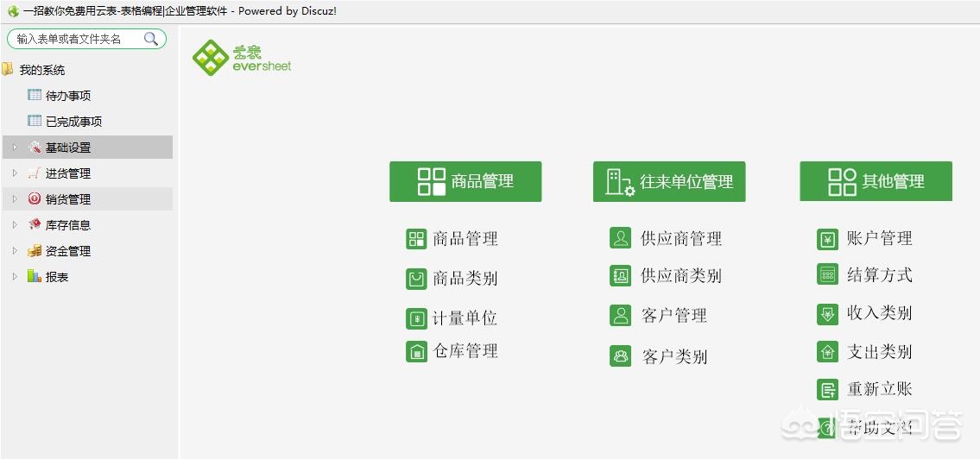
Task: Select 库存信息 tree item label
Action: [x=68, y=225]
